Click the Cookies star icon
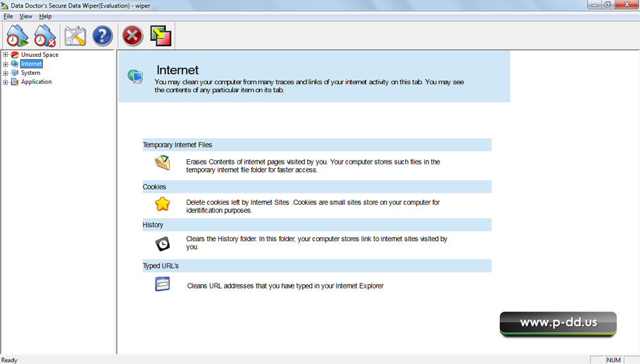The height and width of the screenshot is (364, 640). click(163, 203)
